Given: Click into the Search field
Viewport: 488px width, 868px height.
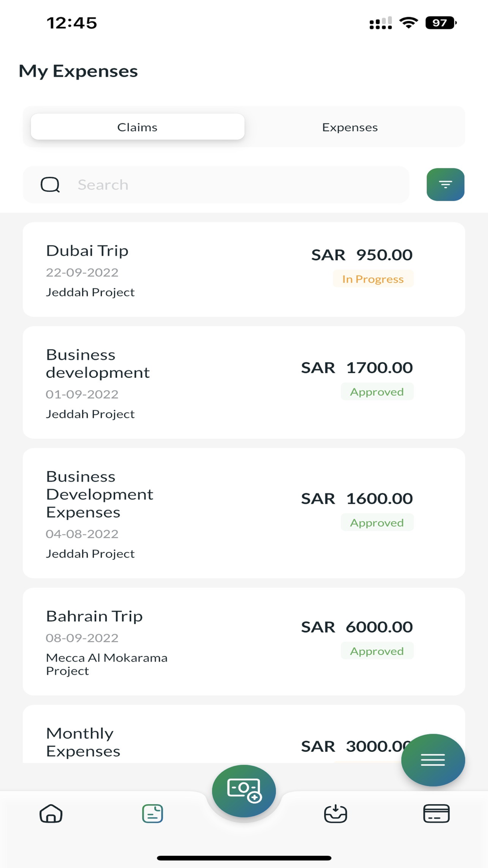Looking at the screenshot, I should point(234,185).
